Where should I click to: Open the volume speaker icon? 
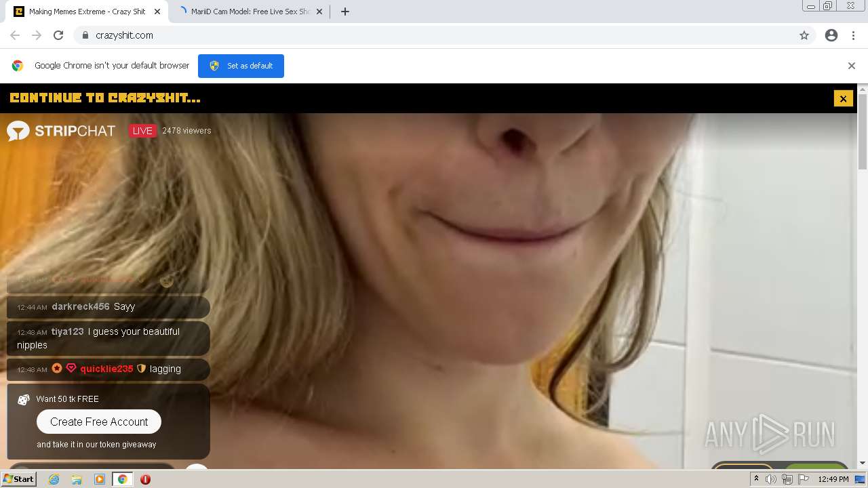(x=771, y=479)
